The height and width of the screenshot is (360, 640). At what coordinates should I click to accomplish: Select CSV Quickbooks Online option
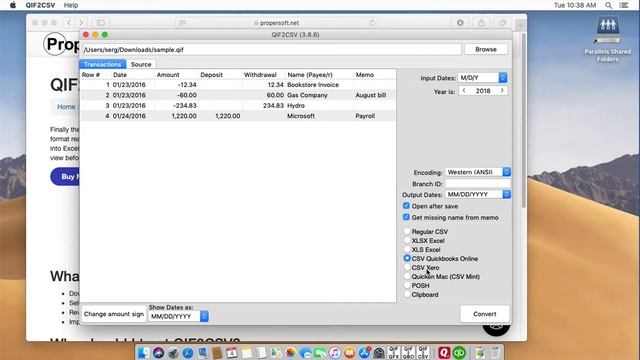(407, 258)
